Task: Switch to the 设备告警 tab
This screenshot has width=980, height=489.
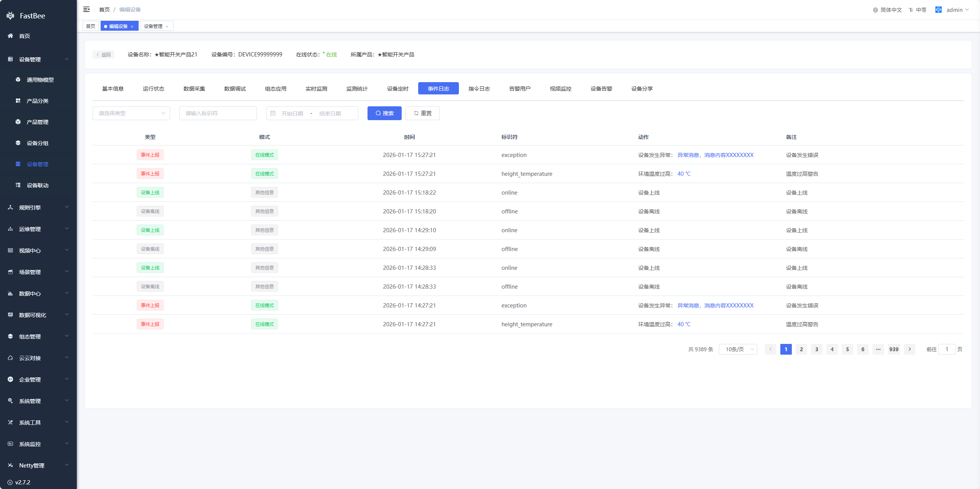Action: tap(601, 89)
